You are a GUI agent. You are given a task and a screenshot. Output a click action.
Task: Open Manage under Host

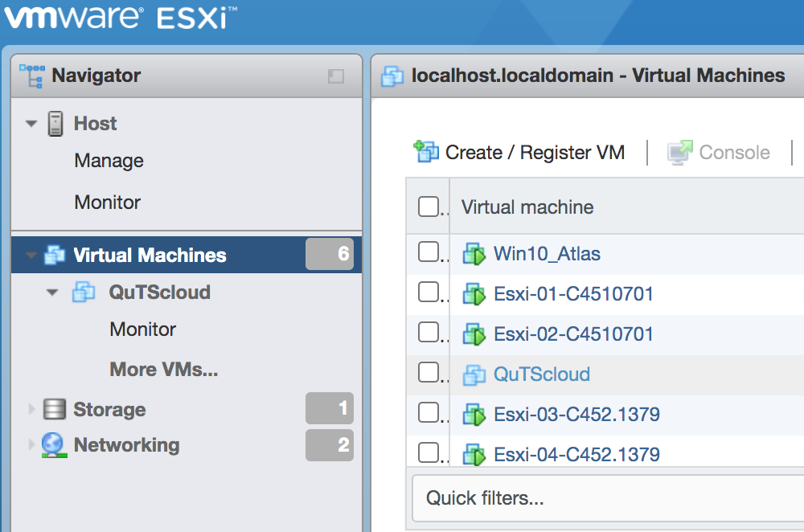109,161
